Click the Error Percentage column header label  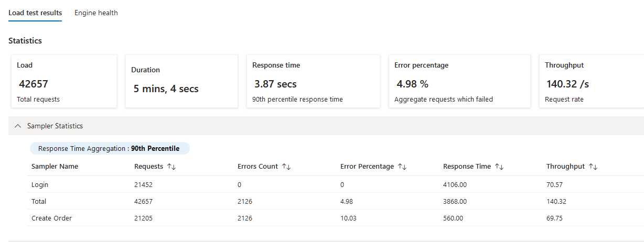[x=367, y=167]
